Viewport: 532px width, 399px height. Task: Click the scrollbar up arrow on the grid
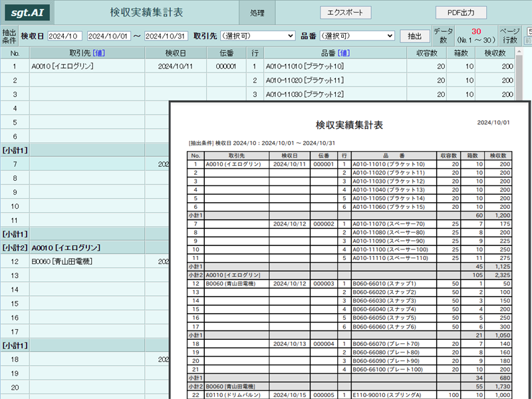click(519, 52)
